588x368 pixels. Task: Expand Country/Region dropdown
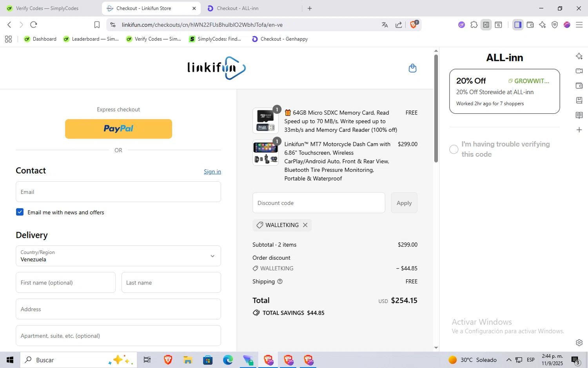tap(118, 256)
